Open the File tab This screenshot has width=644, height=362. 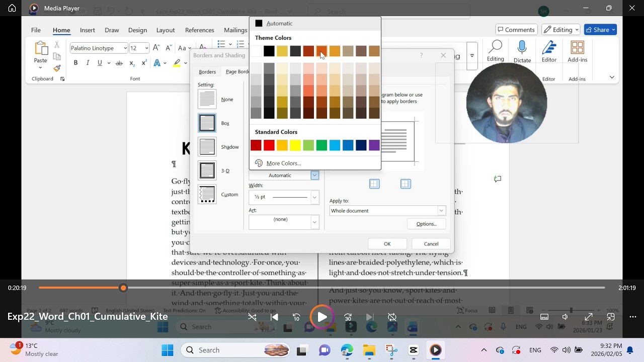pos(36,30)
